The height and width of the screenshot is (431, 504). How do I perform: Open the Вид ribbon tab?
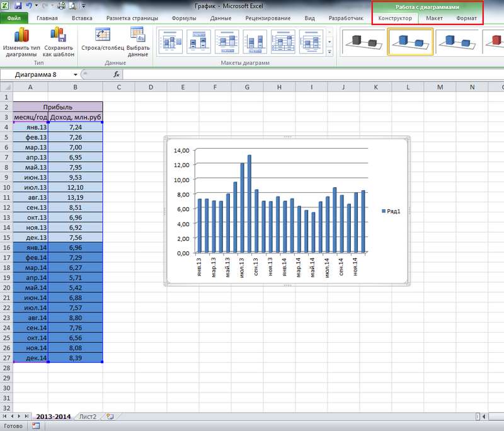(x=309, y=18)
